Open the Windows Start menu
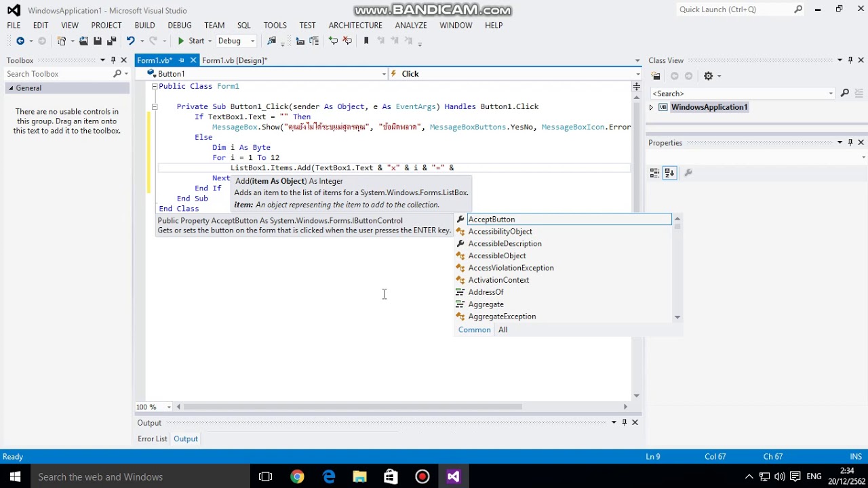 click(15, 476)
